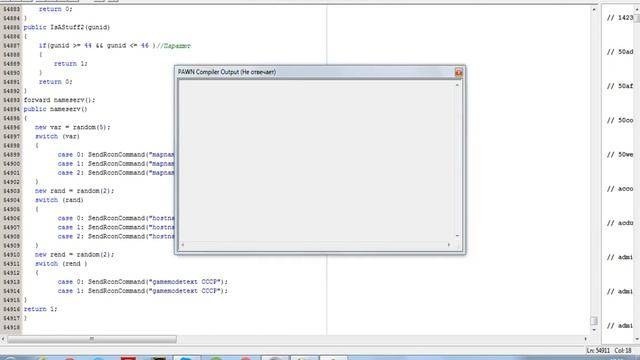Click the code editor vertical scrollbar thumb
The width and height of the screenshot is (640, 360).
(594, 321)
